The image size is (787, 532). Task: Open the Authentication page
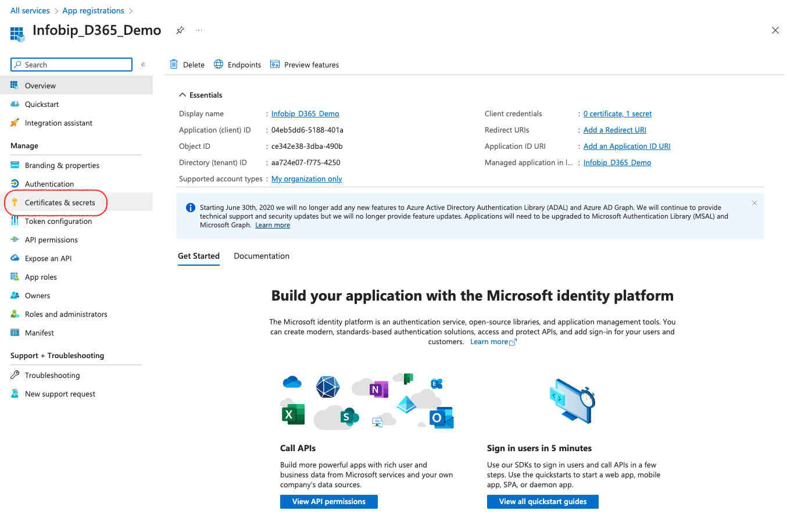[76, 184]
